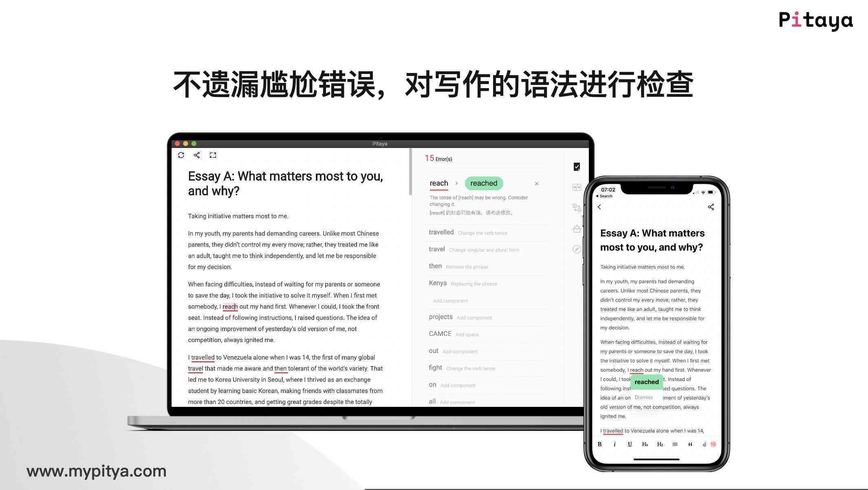Dismiss the 'reach' grammar error suggestion
The image size is (868, 490).
tap(536, 183)
